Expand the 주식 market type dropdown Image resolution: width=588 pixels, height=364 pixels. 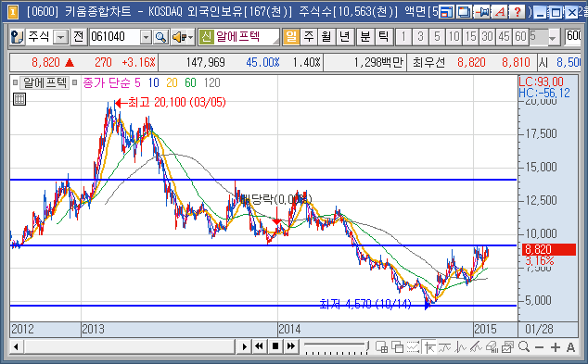click(61, 37)
